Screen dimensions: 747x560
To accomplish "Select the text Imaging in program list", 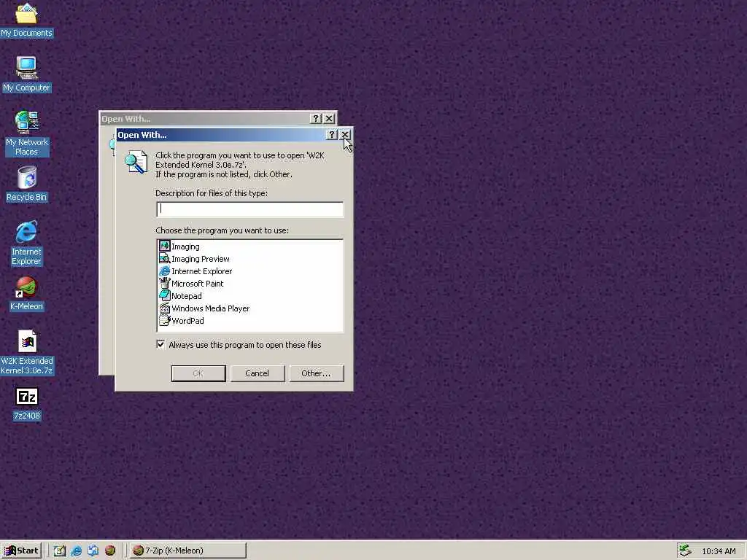I will [185, 246].
